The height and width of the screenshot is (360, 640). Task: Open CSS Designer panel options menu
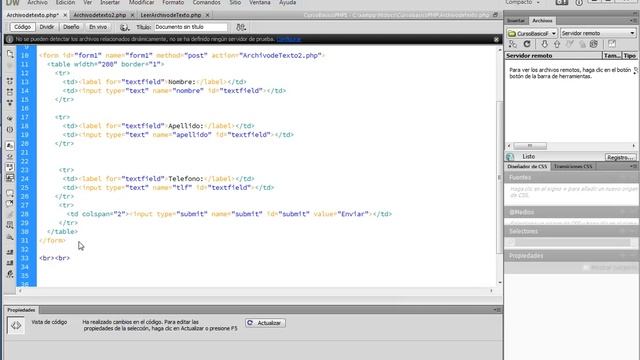633,166
